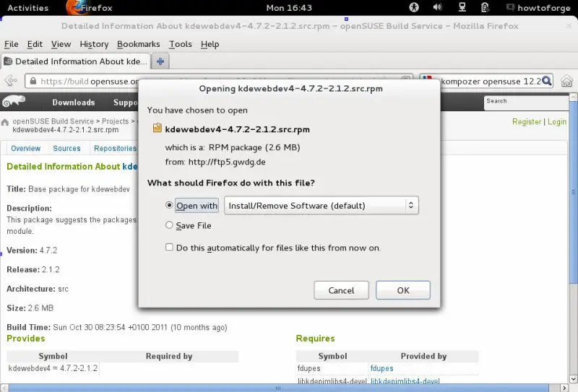Click the network connection icon

pyautogui.click(x=462, y=7)
